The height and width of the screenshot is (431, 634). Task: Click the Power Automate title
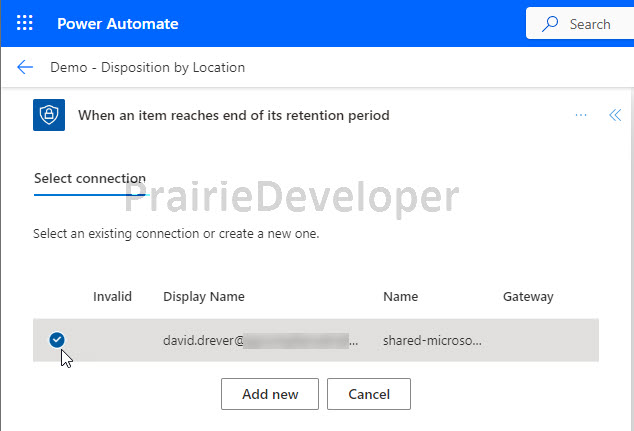pos(118,24)
